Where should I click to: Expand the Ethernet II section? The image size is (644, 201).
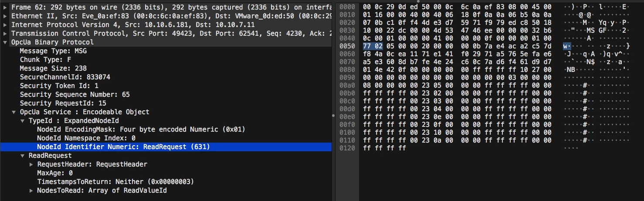point(5,16)
